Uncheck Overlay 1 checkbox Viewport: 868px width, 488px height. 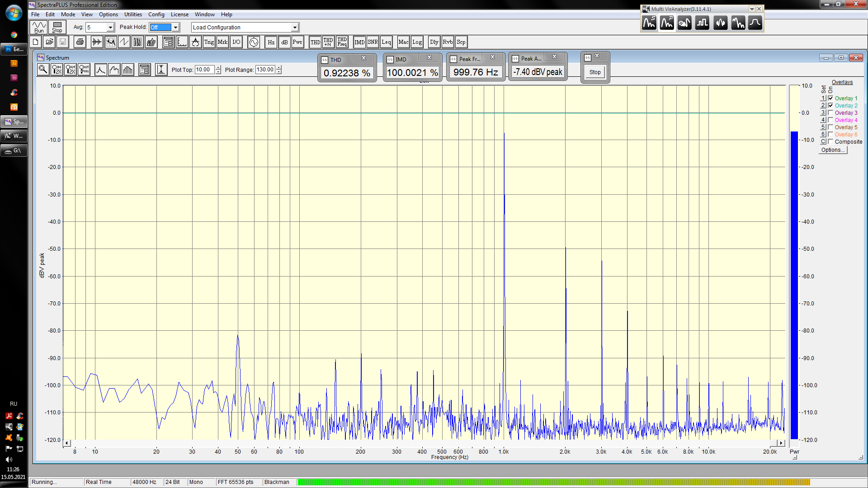pyautogui.click(x=830, y=98)
